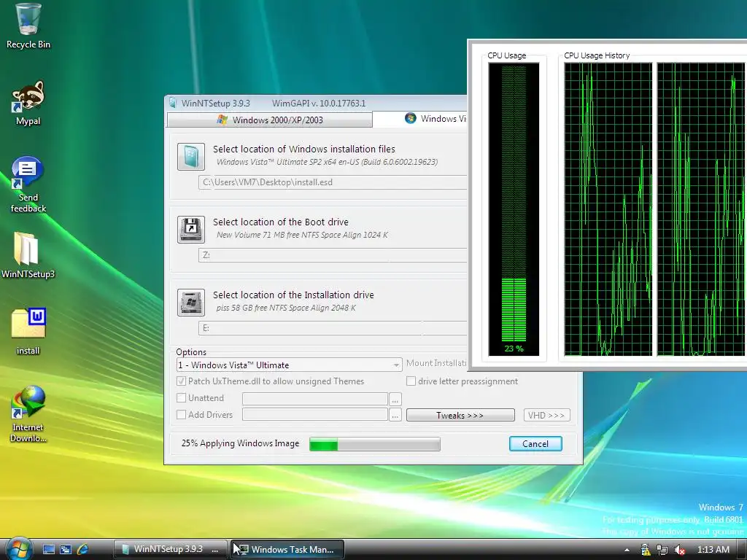Image resolution: width=747 pixels, height=560 pixels.
Task: Open the install file icon on desktop
Action: coord(28,332)
